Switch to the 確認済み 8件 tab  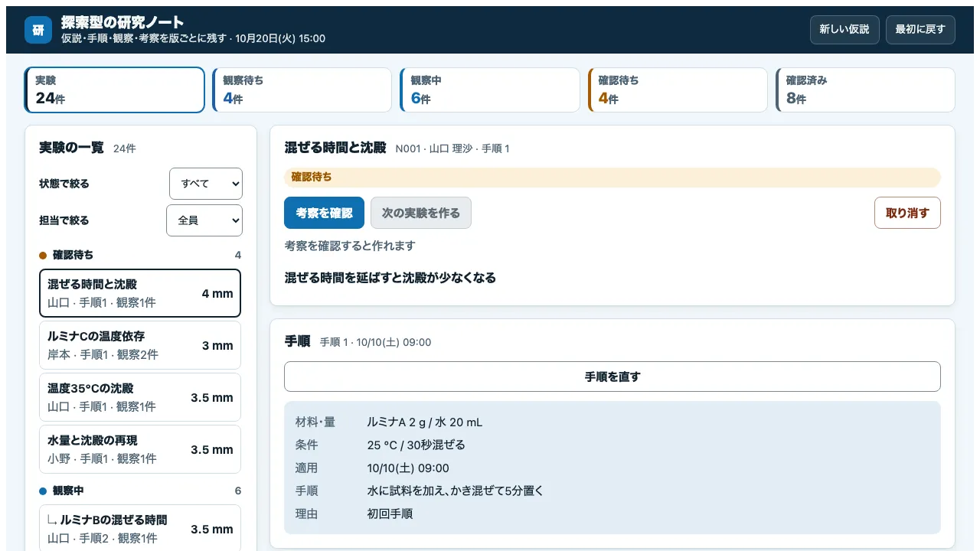864,90
